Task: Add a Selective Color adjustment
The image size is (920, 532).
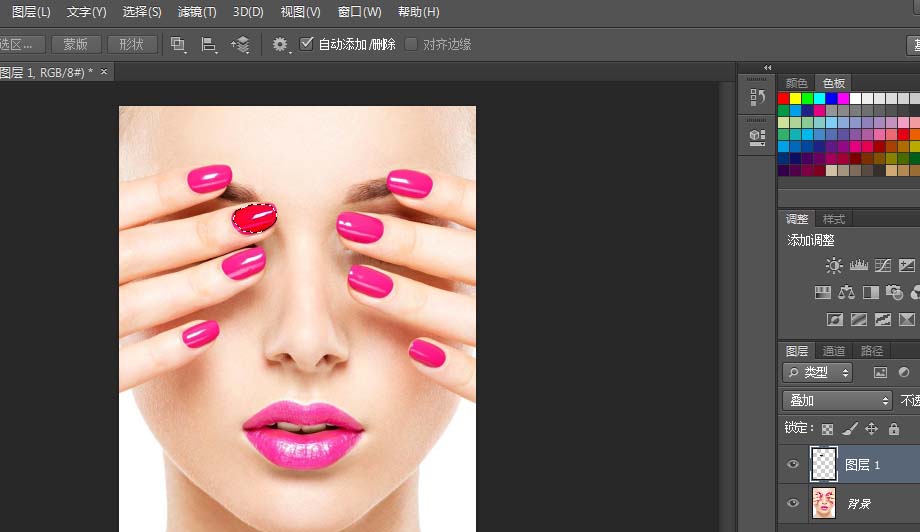Action: (907, 319)
